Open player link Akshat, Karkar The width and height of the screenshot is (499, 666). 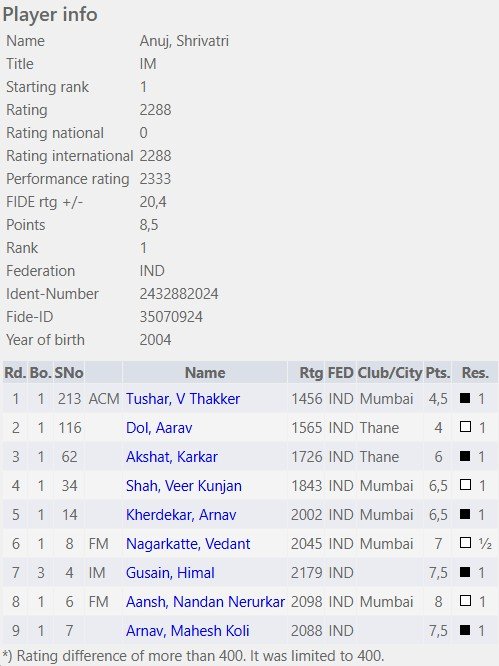[x=172, y=457]
